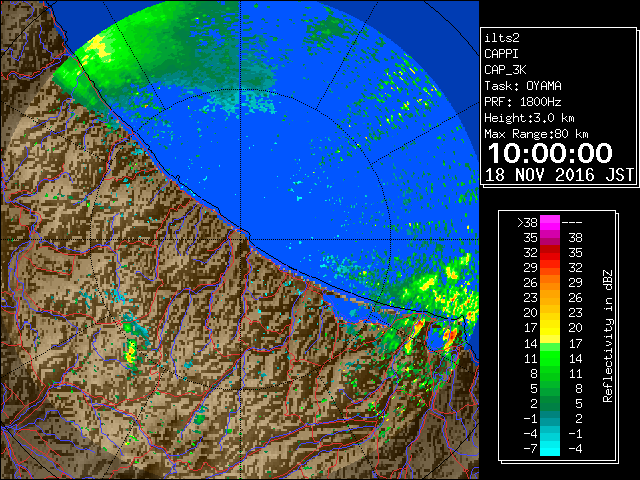Click the '-4' value at legend bottom right
The height and width of the screenshot is (480, 640).
point(575,448)
